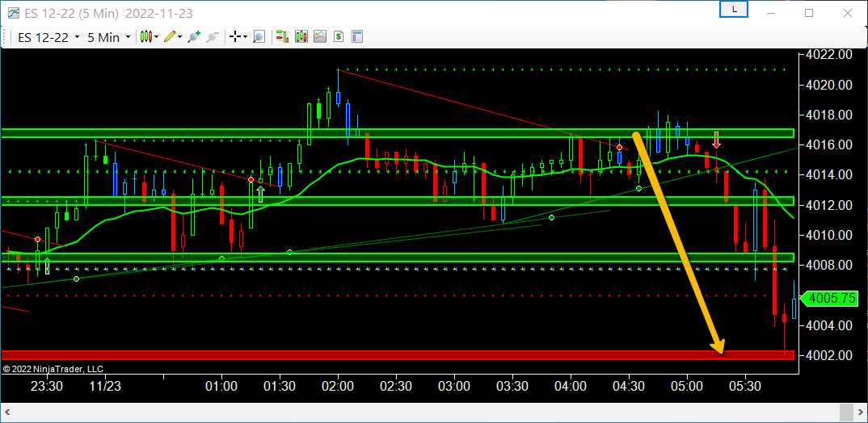Select the red down arrow after 05:00

pos(716,140)
